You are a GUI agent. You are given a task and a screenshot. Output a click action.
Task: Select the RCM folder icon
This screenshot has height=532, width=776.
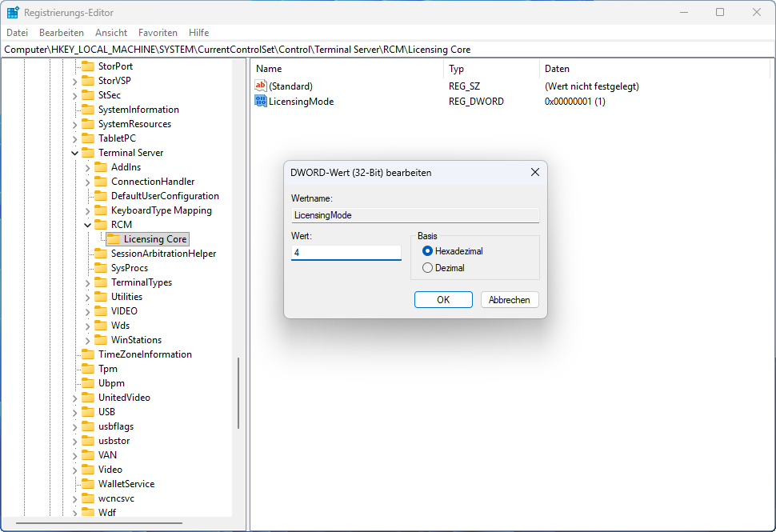[101, 225]
